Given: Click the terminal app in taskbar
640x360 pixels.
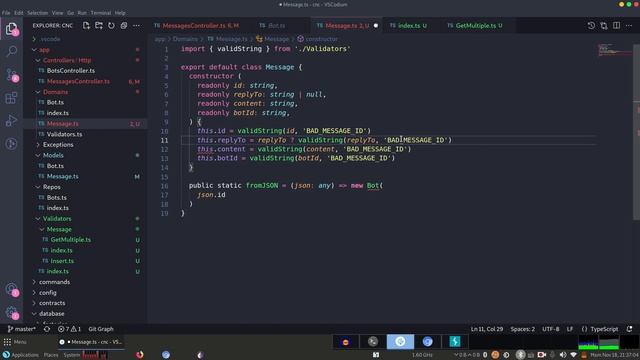Looking at the screenshot, I should click(x=373, y=342).
